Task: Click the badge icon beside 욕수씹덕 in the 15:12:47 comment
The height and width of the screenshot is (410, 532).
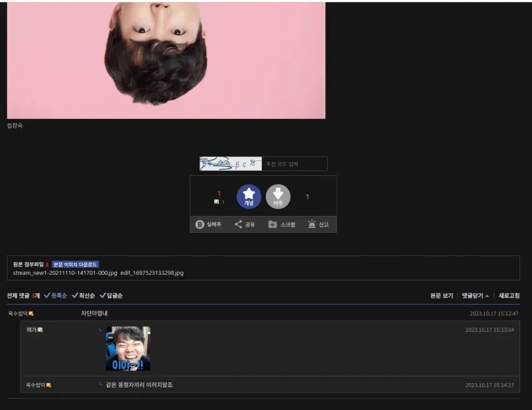Action: point(31,313)
